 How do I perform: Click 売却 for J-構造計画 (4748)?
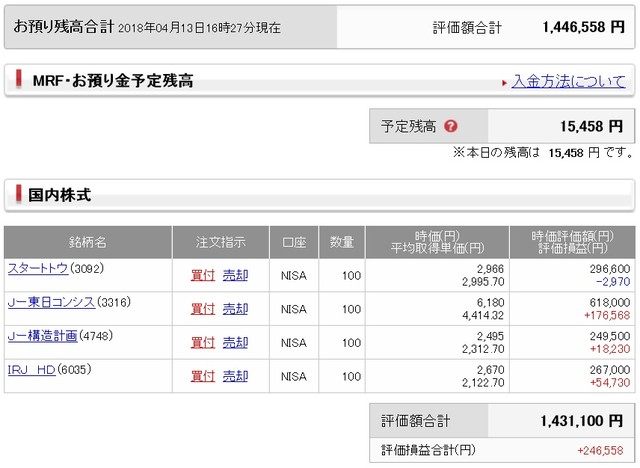click(235, 343)
